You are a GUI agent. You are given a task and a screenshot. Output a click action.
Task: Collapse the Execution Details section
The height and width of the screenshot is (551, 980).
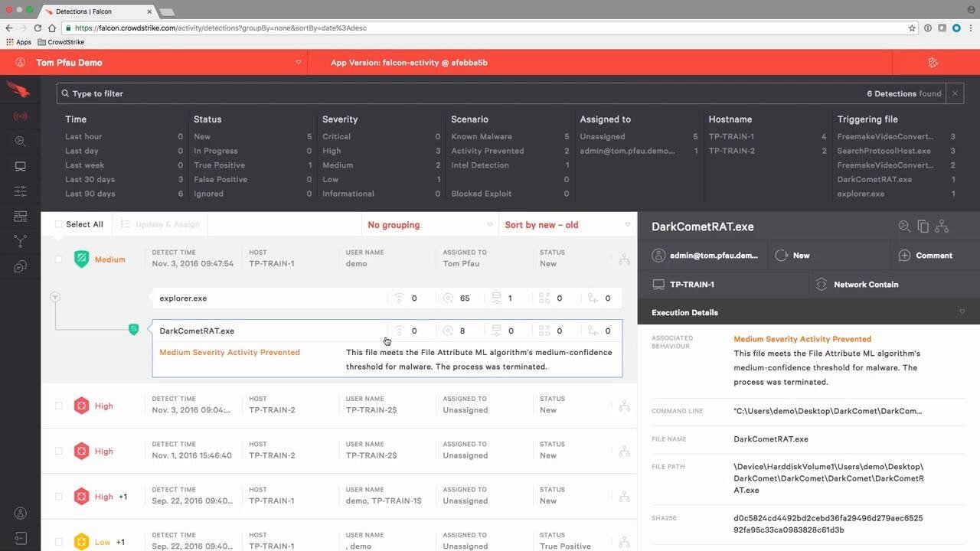point(962,312)
